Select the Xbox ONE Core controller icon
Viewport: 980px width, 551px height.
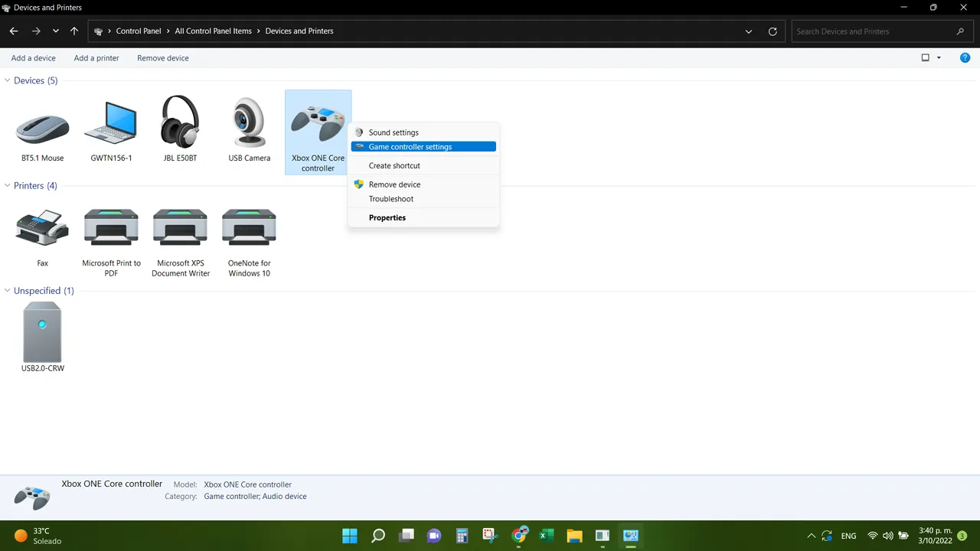[x=318, y=132]
